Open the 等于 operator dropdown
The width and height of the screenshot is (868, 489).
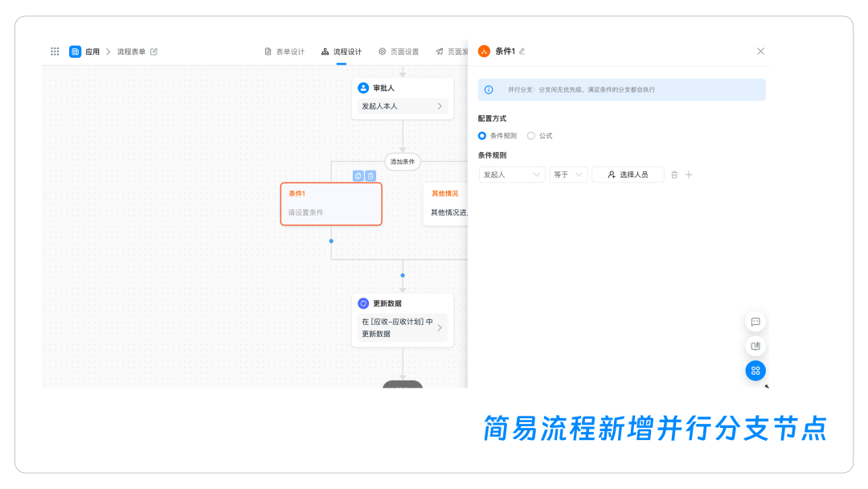coord(569,175)
